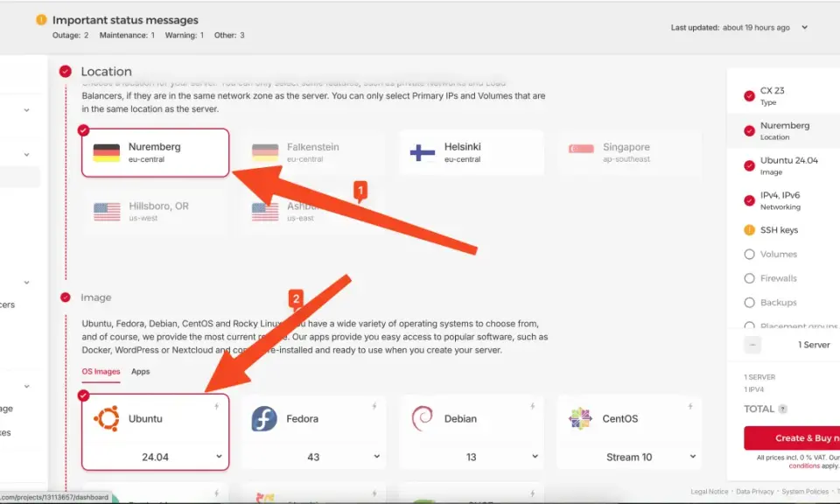Click the German flag on Nuremberg
Image resolution: width=840 pixels, height=504 pixels.
click(106, 152)
